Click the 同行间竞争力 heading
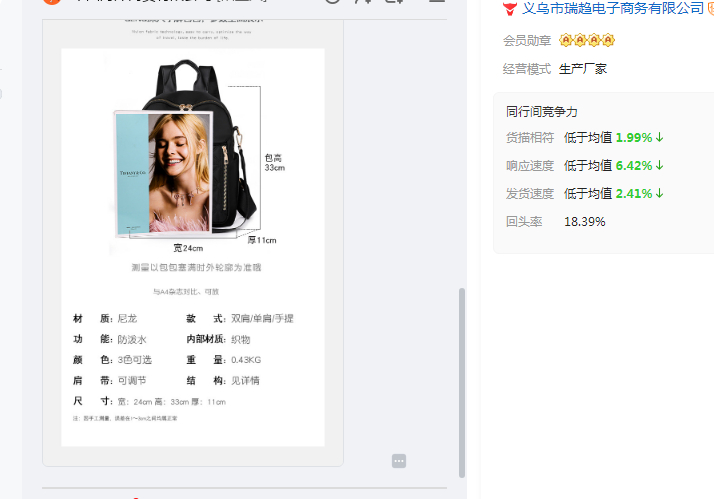 (x=542, y=112)
